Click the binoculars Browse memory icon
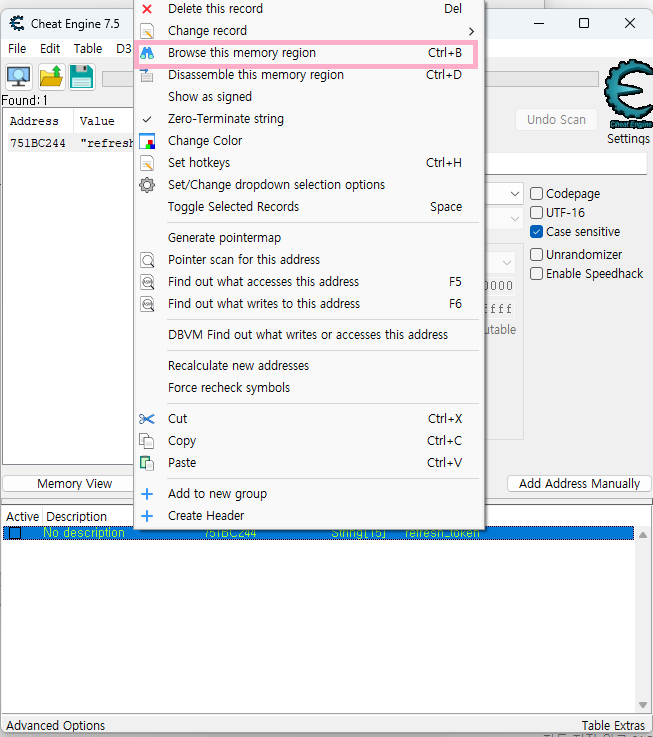This screenshot has height=737, width=653. tap(147, 53)
